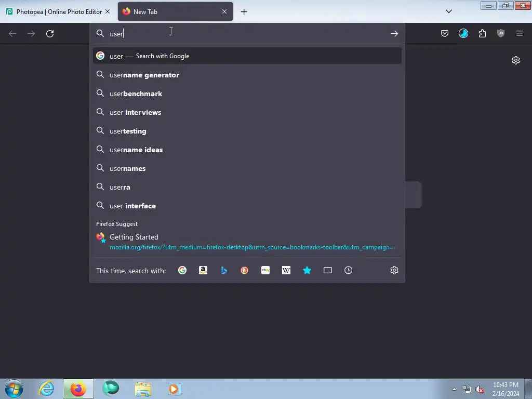Screen dimensions: 532x399
Task: Open the Windows Start menu
Action: click(x=14, y=389)
